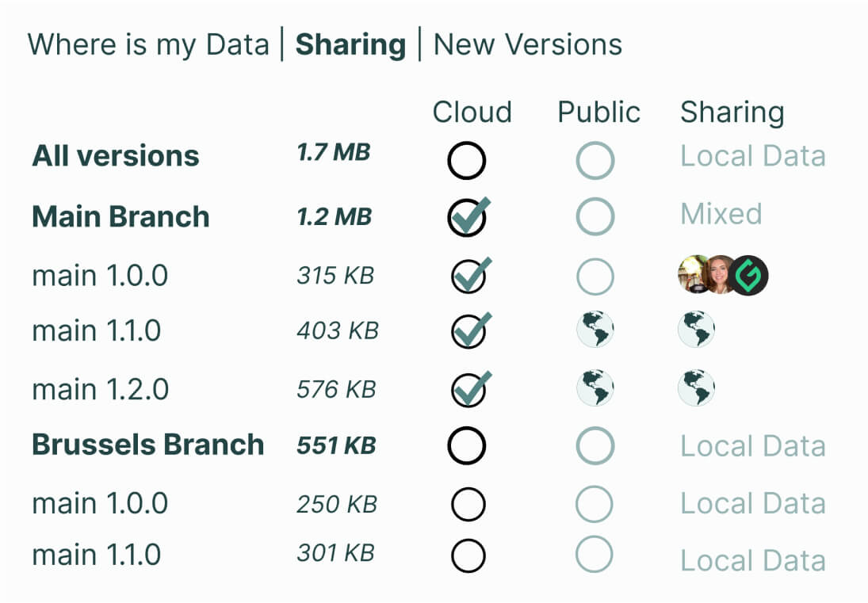Expand the Main Branch row
Viewport: 868px width, 603px height.
pyautogui.click(x=120, y=217)
